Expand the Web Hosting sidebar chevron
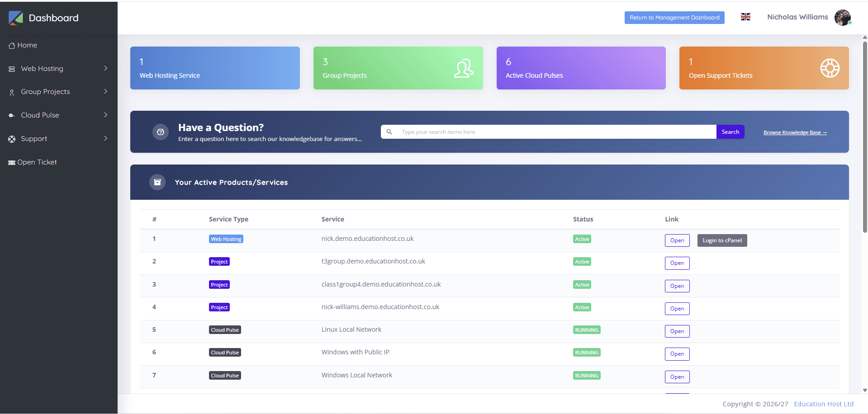 click(105, 68)
